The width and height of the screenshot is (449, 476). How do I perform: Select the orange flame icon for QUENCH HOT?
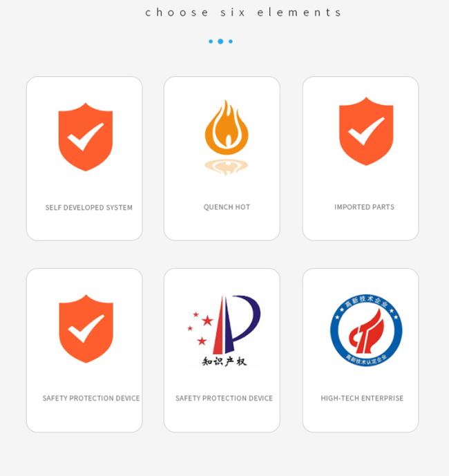227,128
